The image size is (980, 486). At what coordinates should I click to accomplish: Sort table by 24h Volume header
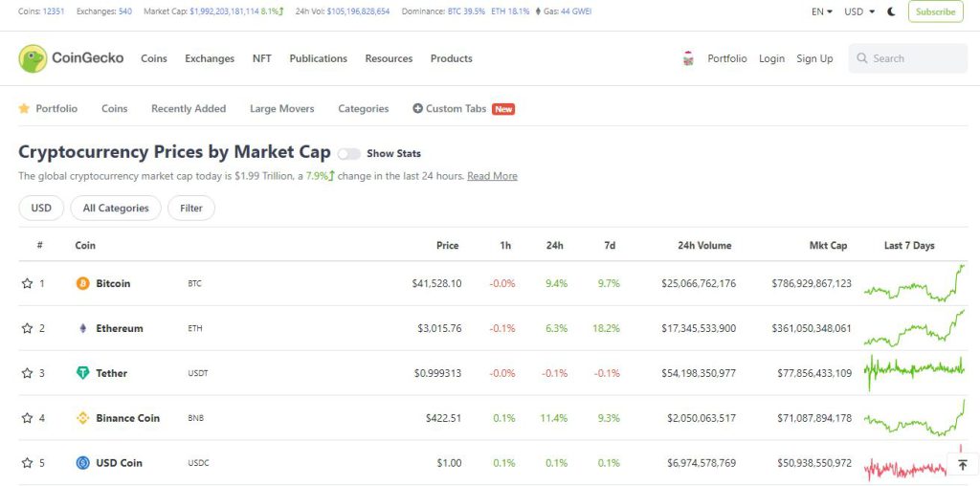[x=704, y=246]
